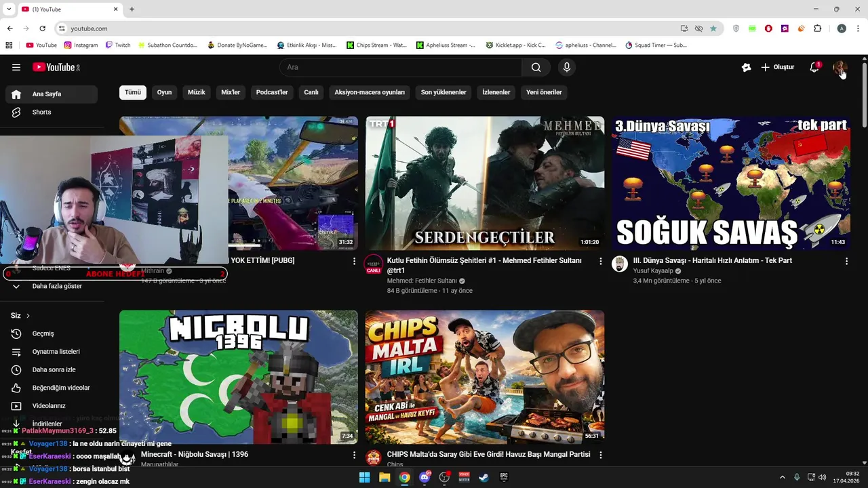Screen dimensions: 868x488
Task: Open Daha sonra izle
Action: [52, 369]
